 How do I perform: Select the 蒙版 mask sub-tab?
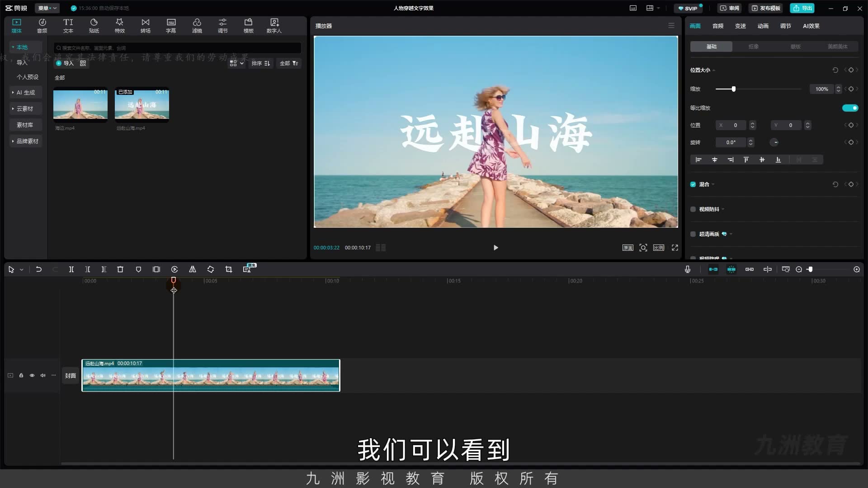click(x=795, y=47)
